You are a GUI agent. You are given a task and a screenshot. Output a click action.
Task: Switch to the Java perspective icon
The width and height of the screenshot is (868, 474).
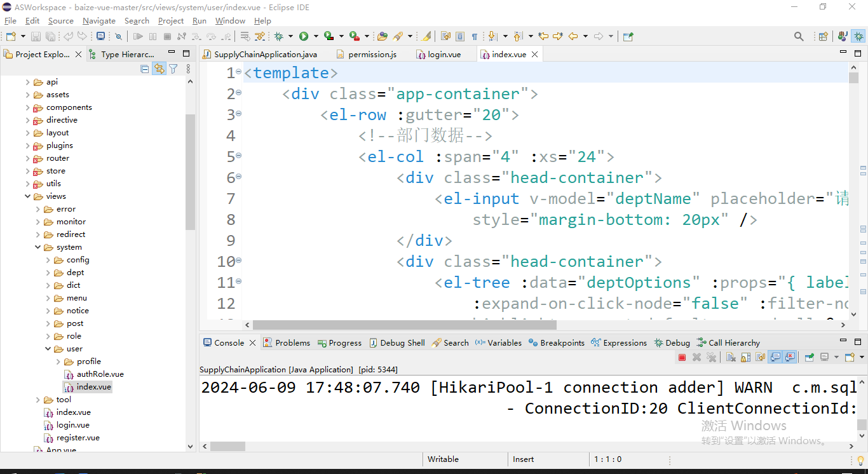point(843,36)
